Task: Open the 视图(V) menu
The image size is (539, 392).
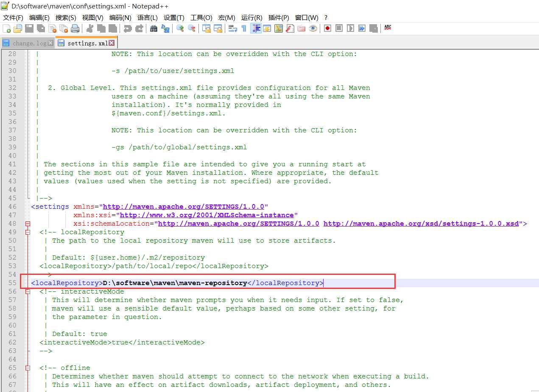Action: (93, 17)
